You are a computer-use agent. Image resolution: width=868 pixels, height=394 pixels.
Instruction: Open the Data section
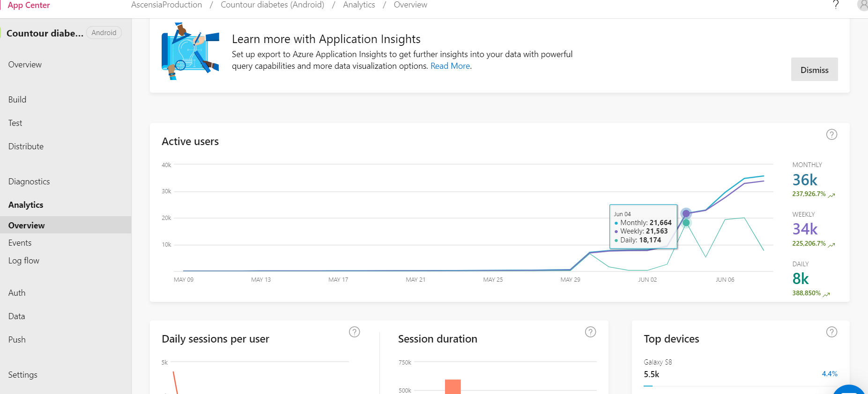[x=16, y=316]
